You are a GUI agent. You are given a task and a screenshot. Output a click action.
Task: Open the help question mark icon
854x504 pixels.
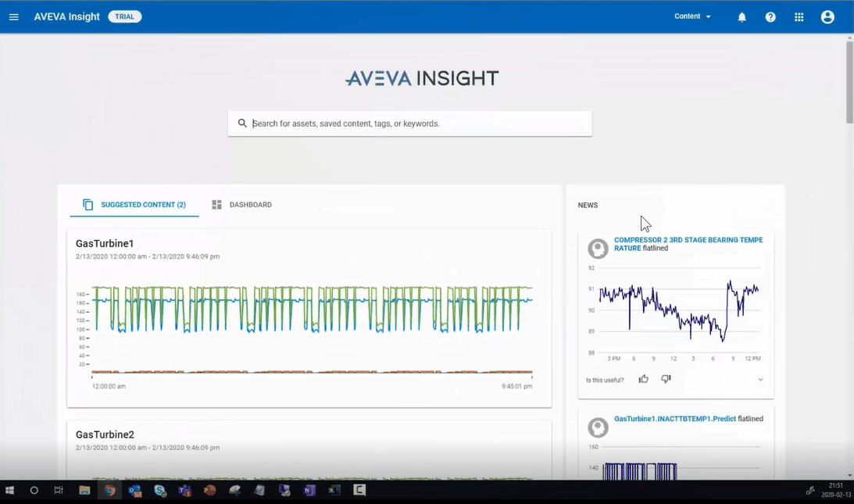tap(770, 17)
